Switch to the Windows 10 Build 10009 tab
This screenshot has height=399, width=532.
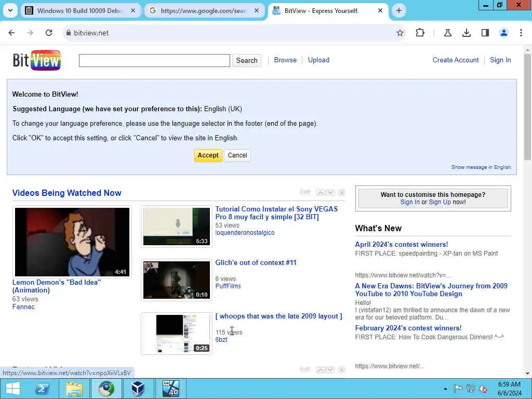80,11
